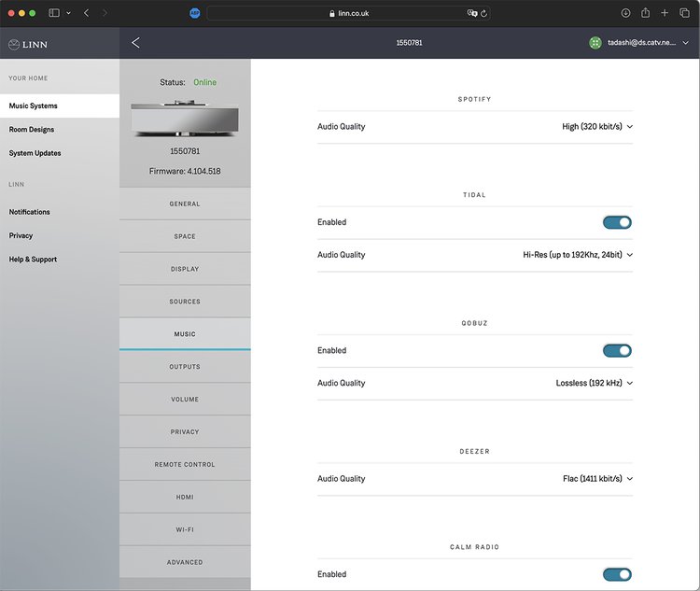Toggle the Safari sidebar icon

[x=54, y=13]
